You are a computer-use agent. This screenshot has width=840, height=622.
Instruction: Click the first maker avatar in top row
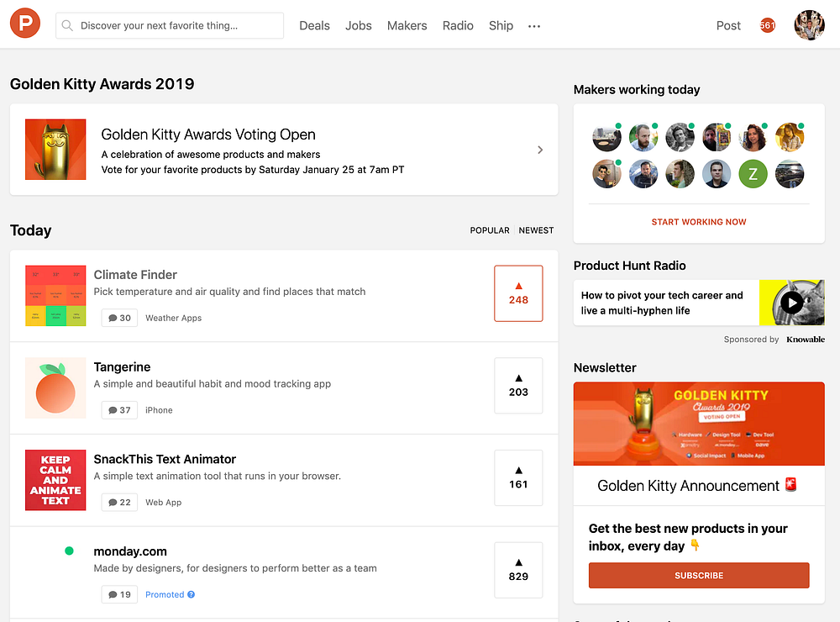tap(606, 137)
